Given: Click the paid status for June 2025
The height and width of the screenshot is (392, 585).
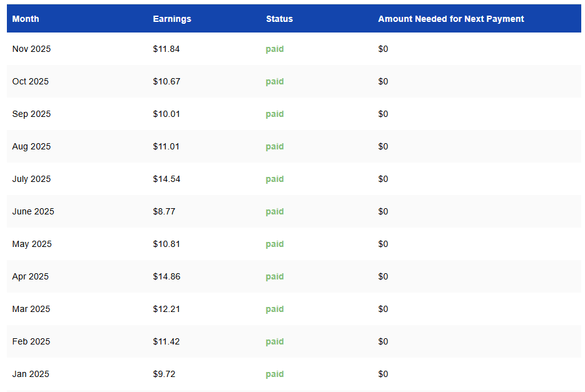Looking at the screenshot, I should tap(275, 211).
